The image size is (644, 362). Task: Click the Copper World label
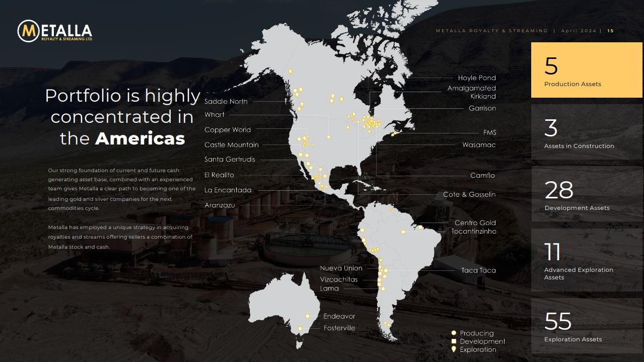point(228,130)
